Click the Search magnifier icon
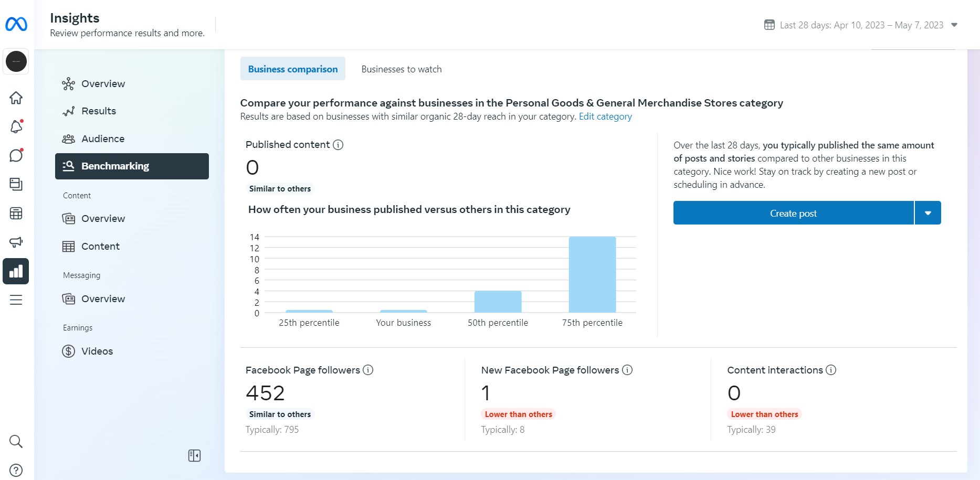This screenshot has height=480, width=980. point(16,442)
